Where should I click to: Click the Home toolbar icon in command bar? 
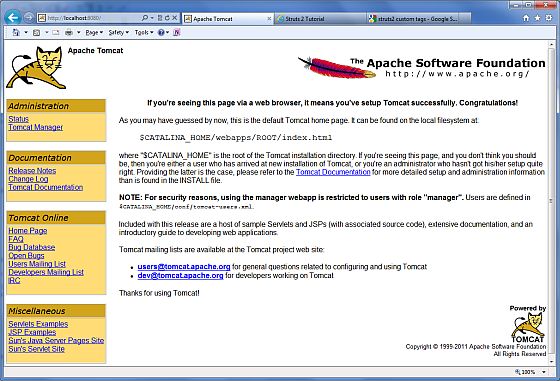pos(16,32)
